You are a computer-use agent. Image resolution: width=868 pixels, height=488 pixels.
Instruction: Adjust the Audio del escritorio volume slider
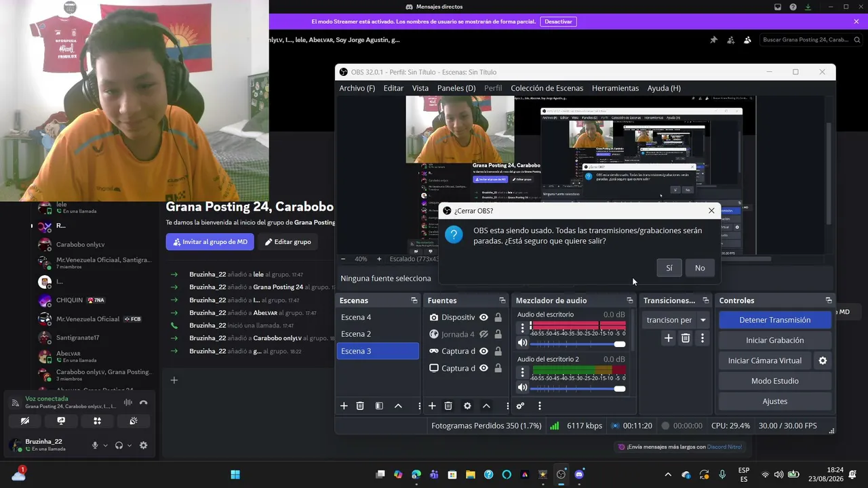point(578,344)
